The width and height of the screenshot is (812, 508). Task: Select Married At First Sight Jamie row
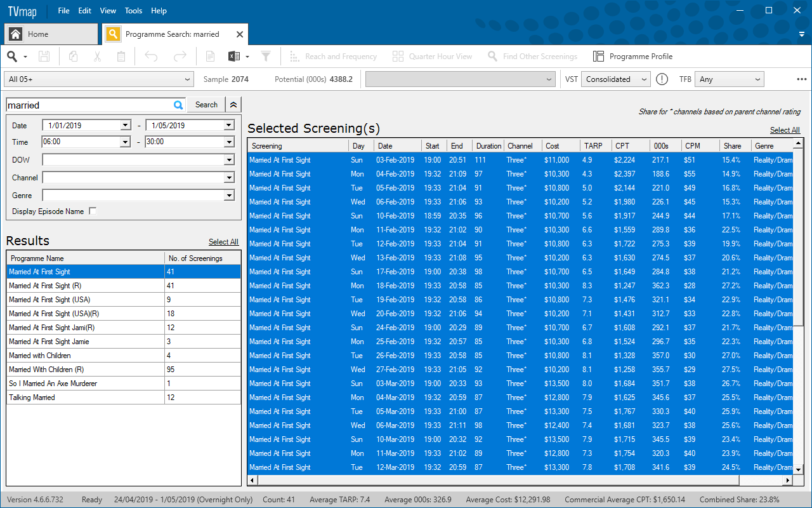coord(124,342)
